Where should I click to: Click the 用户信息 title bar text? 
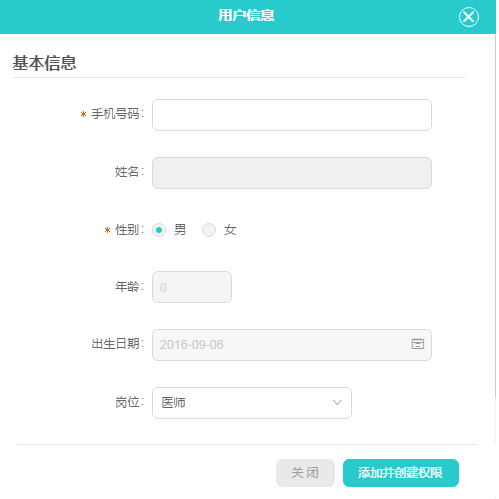(246, 15)
